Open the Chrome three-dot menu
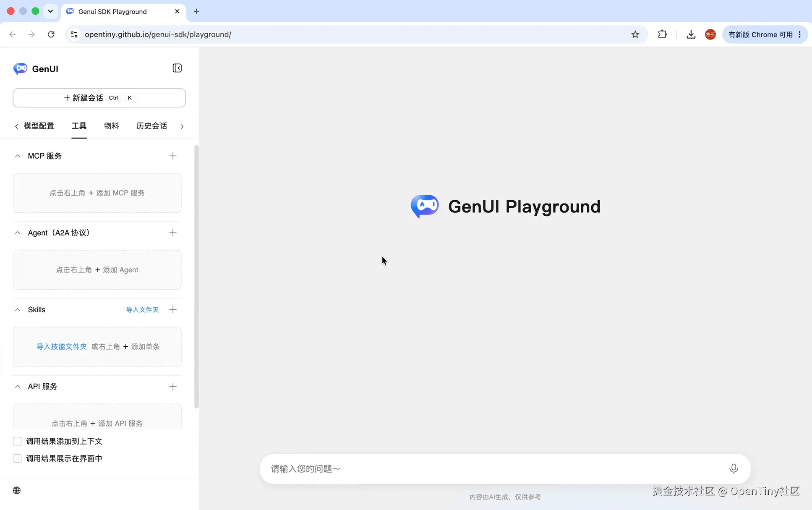 coord(800,34)
